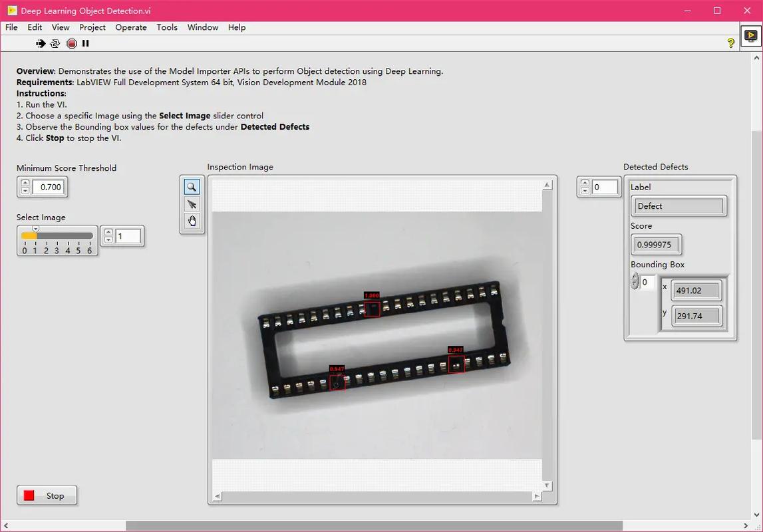Increase the Bounding Box array index
This screenshot has width=763, height=532.
635,277
